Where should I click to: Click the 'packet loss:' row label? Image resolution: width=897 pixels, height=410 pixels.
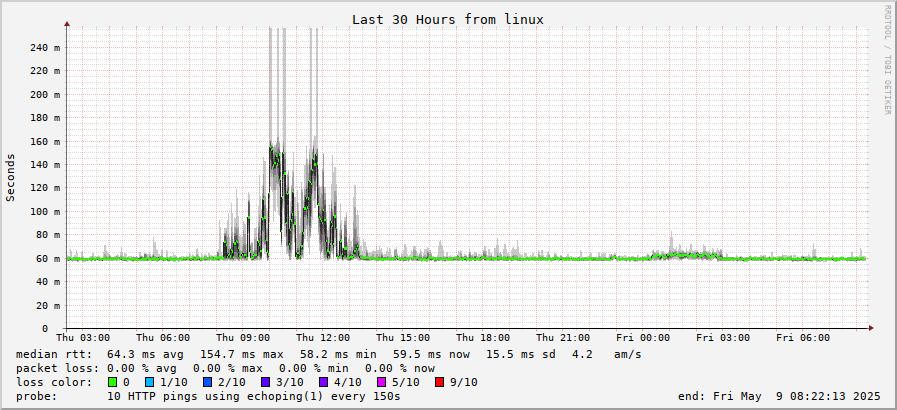coord(57,368)
